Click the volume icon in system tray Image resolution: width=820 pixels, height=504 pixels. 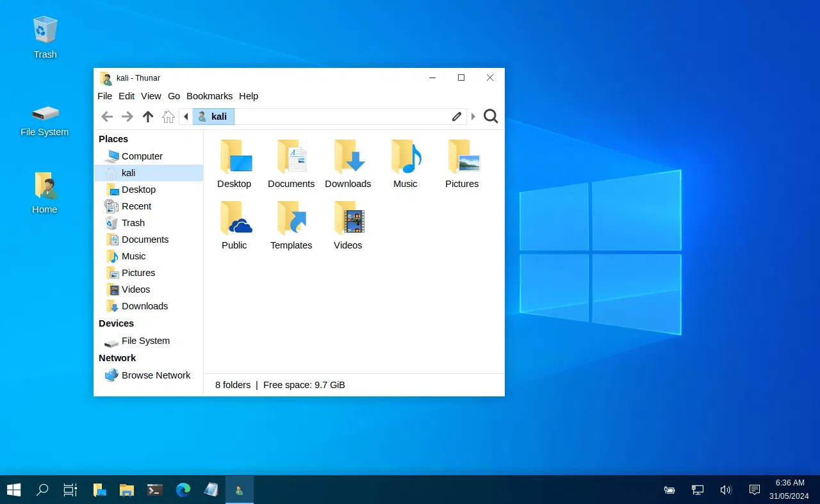tap(726, 490)
